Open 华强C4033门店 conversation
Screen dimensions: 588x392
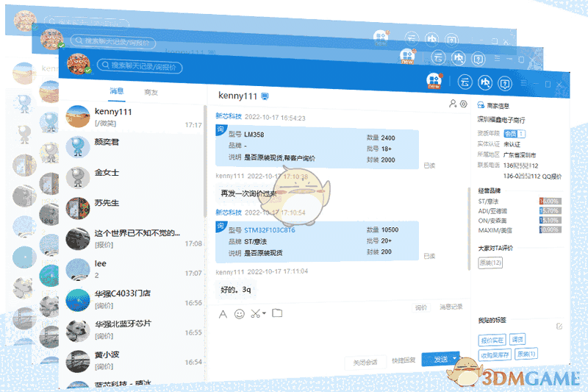coord(132,299)
